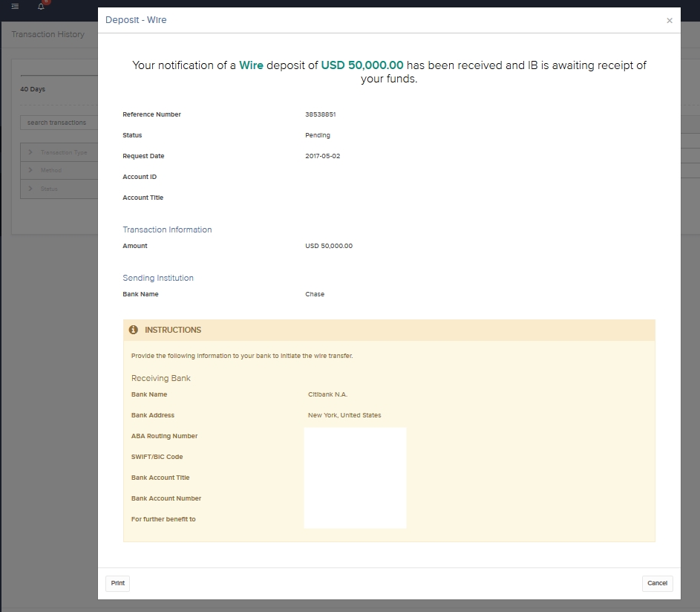Click the request date 2017-05-02
This screenshot has width=700, height=612.
pyautogui.click(x=323, y=156)
